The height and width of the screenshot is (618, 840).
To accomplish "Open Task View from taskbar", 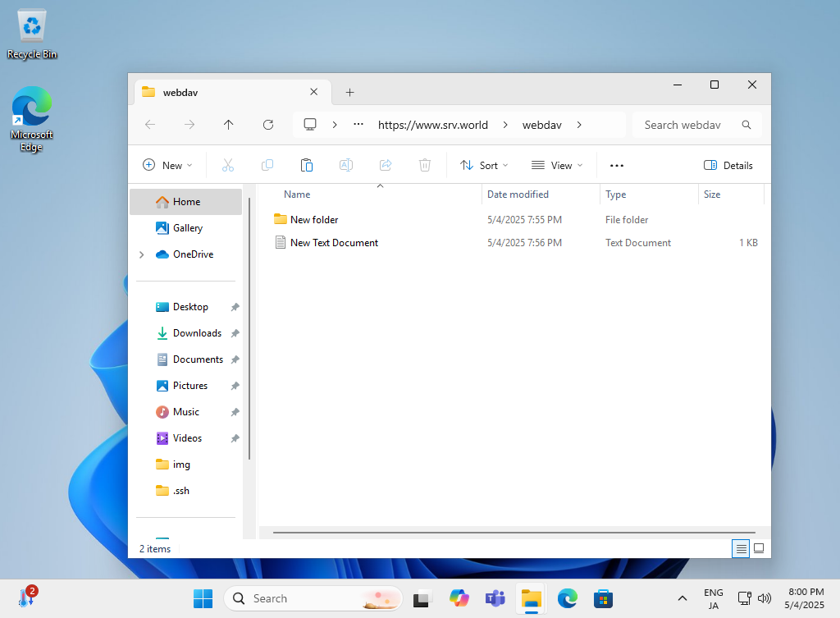I will tap(422, 598).
